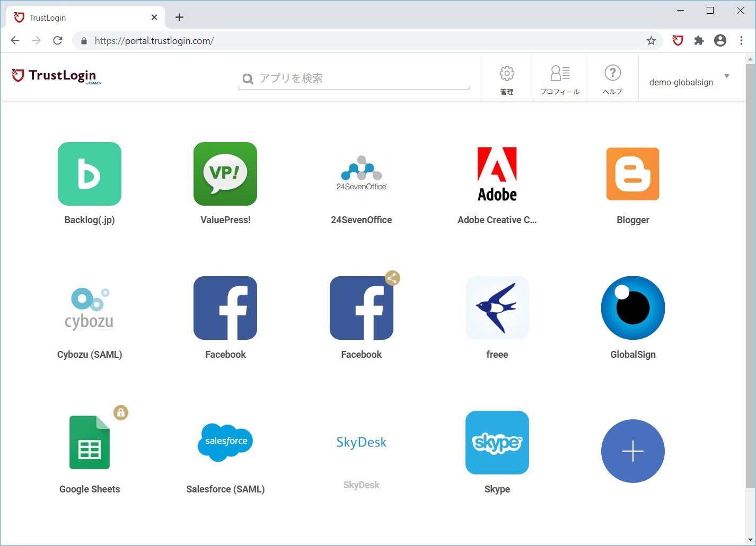Reload the current page

pyautogui.click(x=58, y=41)
